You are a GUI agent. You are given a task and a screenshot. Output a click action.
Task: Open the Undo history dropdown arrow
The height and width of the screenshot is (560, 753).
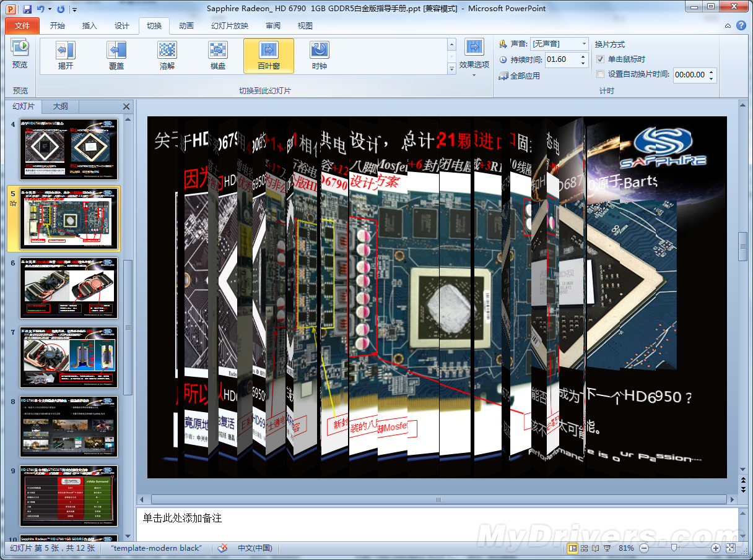(x=50, y=9)
